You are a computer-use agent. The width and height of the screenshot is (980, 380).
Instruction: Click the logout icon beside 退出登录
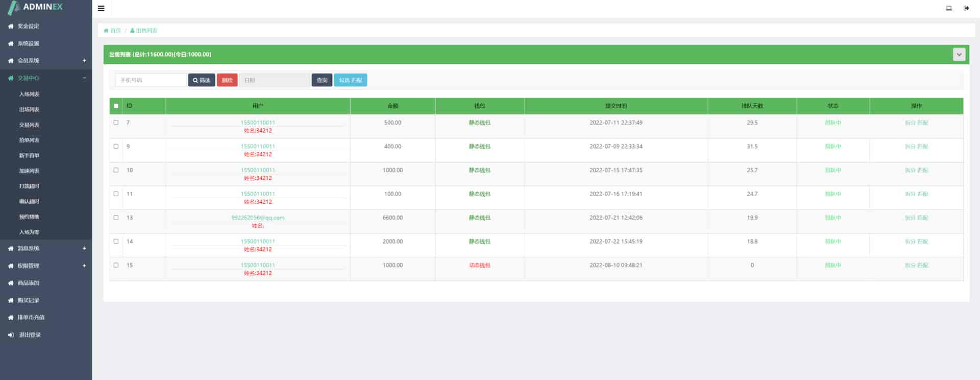pos(11,335)
